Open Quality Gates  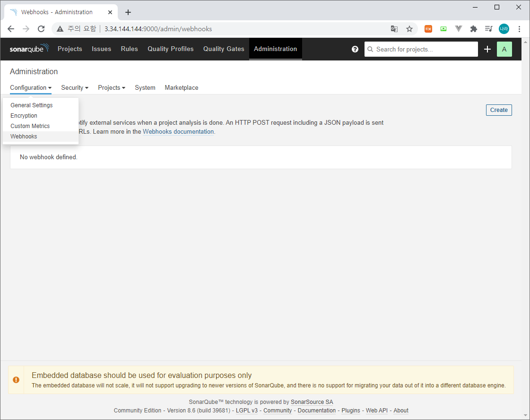coord(224,49)
